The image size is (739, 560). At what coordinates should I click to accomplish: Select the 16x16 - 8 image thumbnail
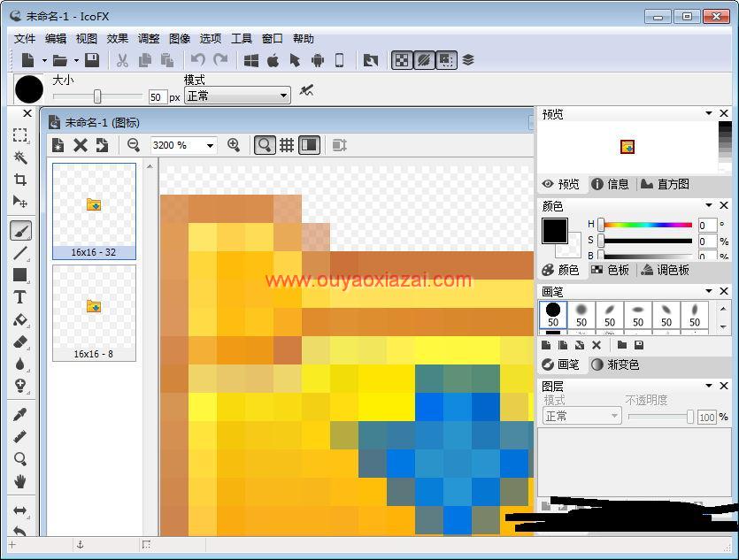(94, 313)
